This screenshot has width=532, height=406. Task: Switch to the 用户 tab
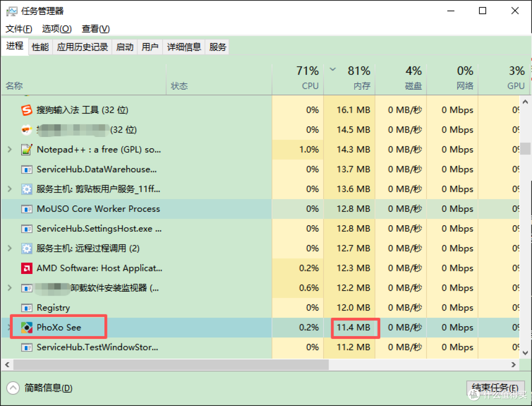[150, 47]
